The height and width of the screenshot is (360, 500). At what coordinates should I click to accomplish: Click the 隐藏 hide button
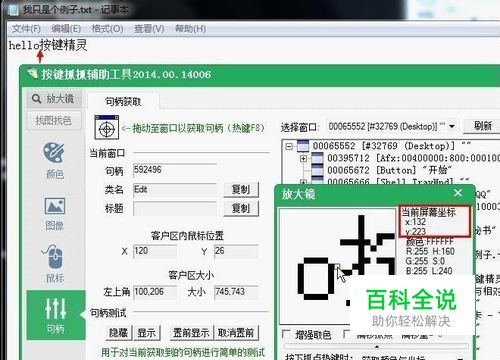click(119, 333)
